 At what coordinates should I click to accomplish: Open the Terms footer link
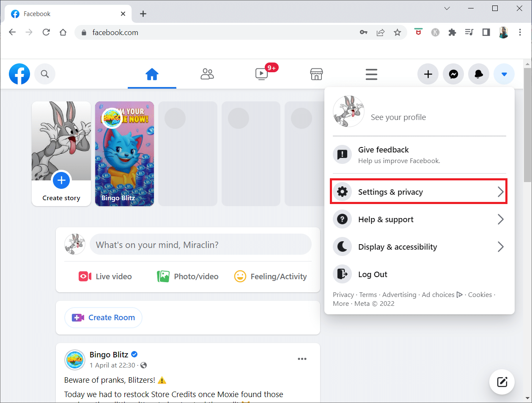tap(368, 295)
